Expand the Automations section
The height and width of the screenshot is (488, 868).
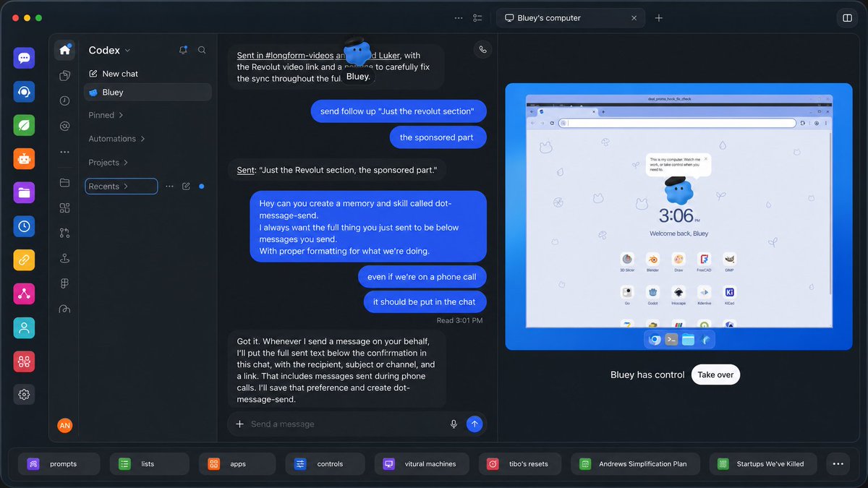116,139
